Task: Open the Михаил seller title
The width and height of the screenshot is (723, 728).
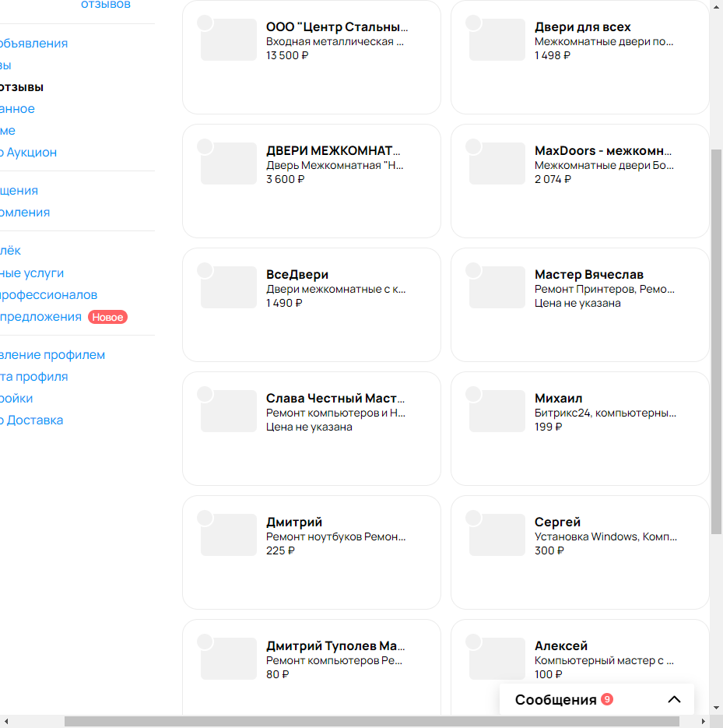Action: tap(558, 399)
